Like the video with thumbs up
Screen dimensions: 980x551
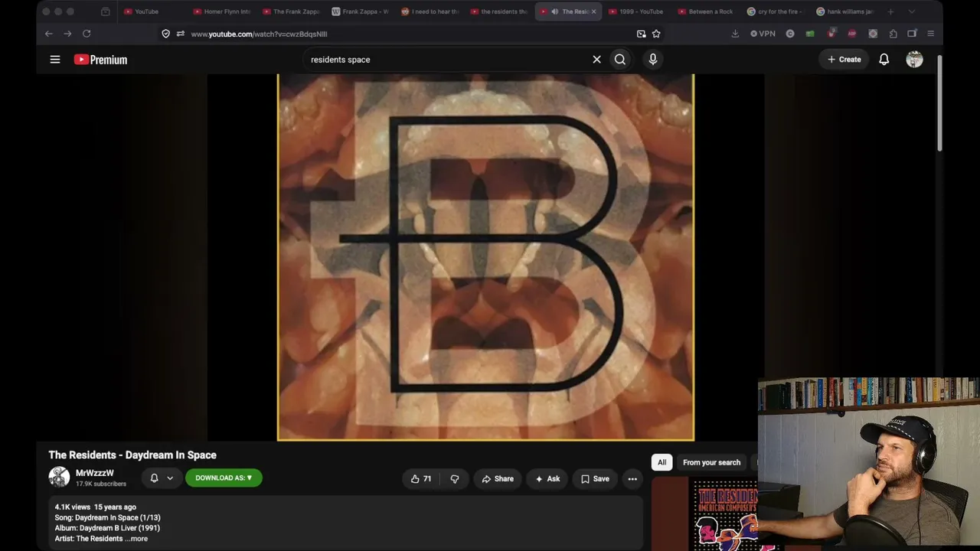421,478
